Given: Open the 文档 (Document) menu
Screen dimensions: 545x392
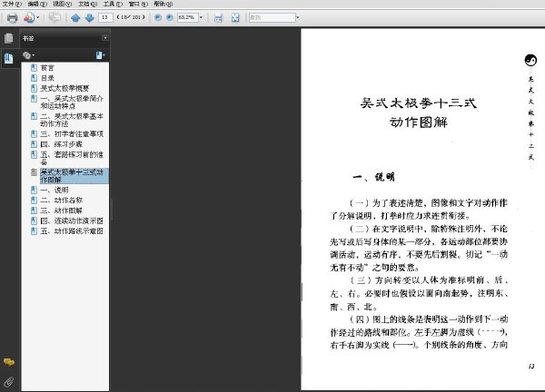Looking at the screenshot, I should click(87, 4).
